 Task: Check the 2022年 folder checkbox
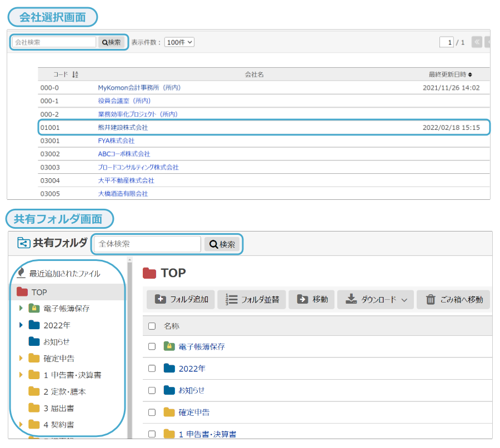tap(152, 369)
